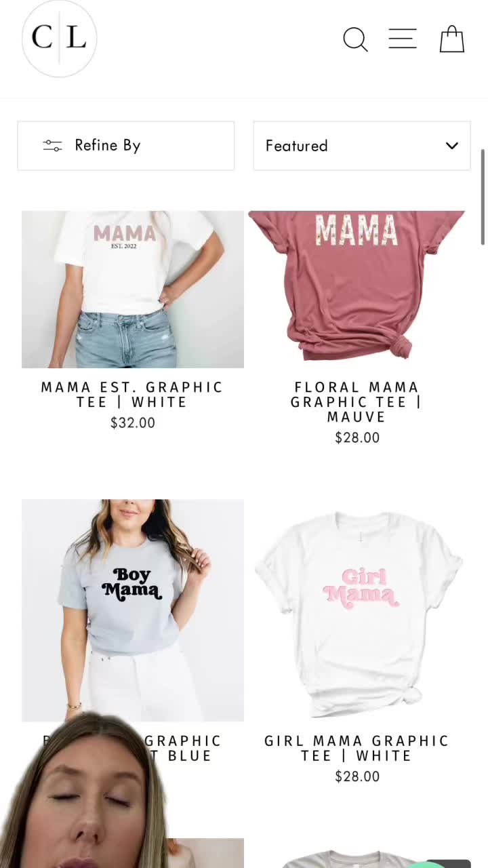The image size is (488, 868).
Task: Open the search magnifier icon
Action: pos(355,39)
